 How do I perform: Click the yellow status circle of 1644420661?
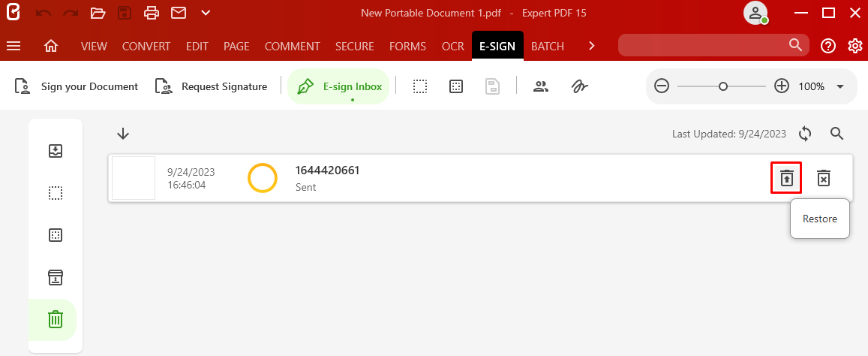262,178
